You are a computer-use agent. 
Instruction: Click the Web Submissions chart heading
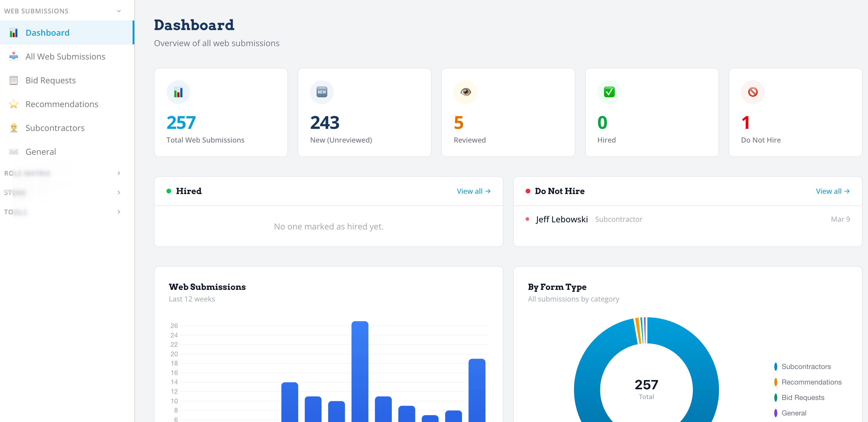207,287
